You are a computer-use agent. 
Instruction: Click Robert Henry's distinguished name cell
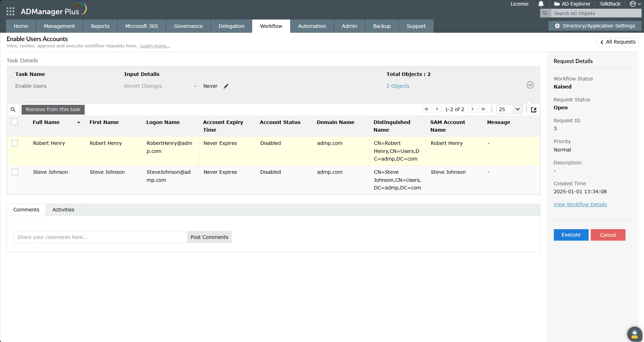pyautogui.click(x=398, y=151)
